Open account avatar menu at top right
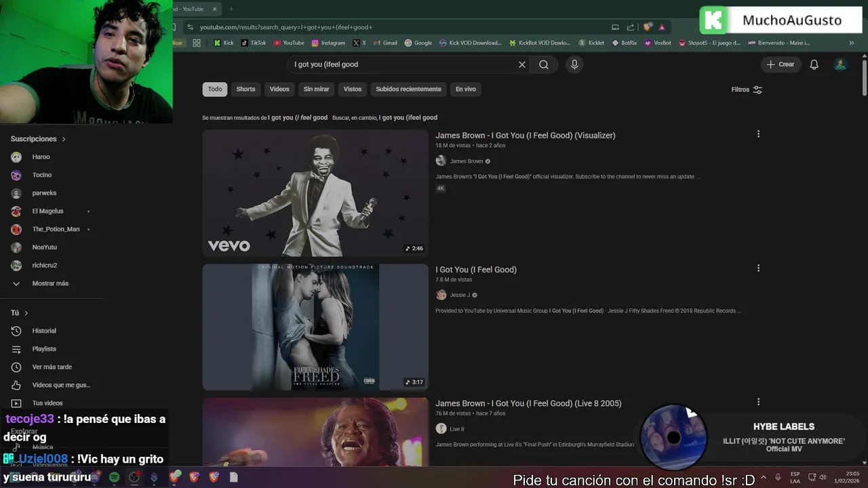 tap(840, 64)
